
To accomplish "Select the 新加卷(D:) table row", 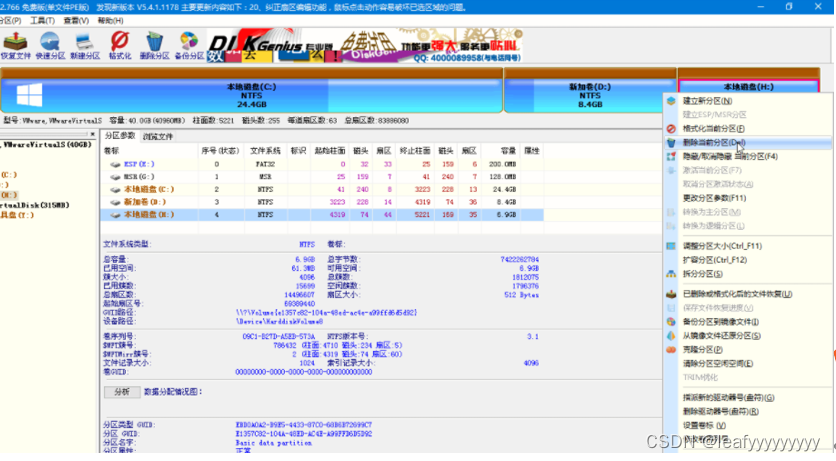I will [323, 202].
